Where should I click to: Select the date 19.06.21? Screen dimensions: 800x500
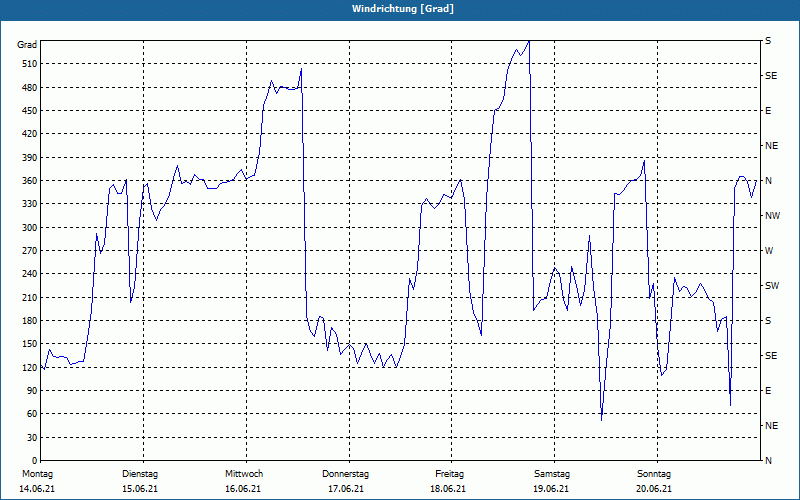551,489
